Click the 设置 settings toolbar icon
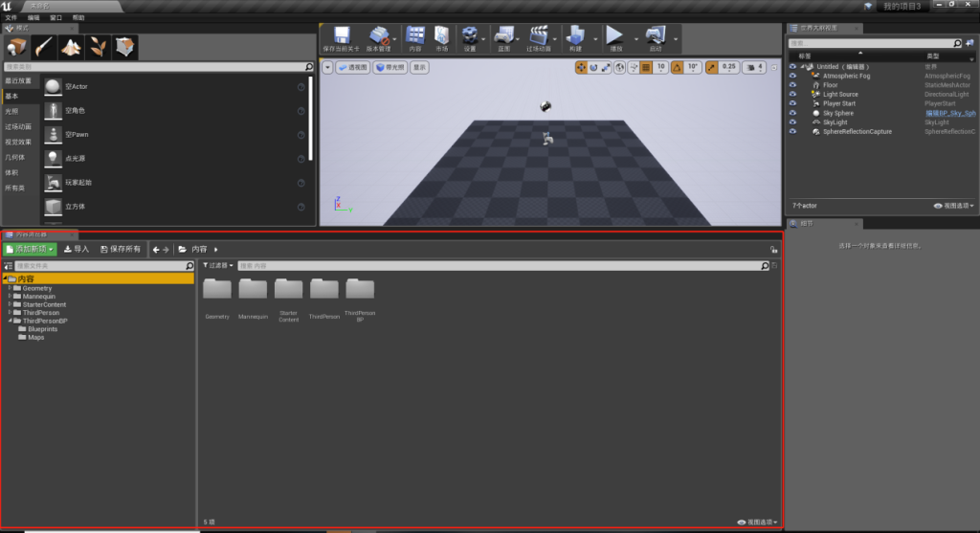This screenshot has height=533, width=980. [x=469, y=38]
